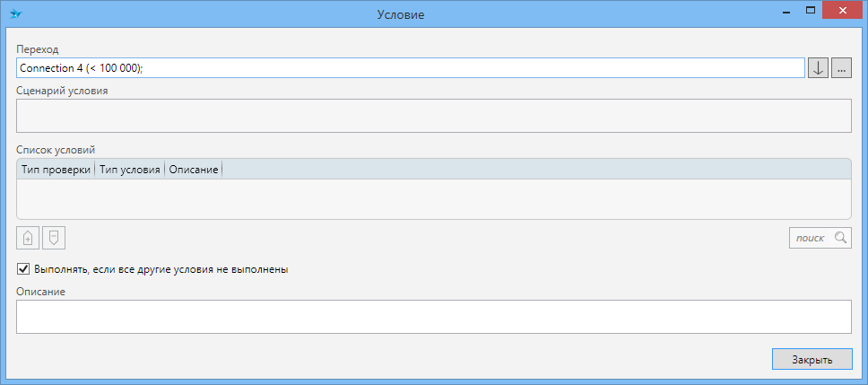Image resolution: width=868 pixels, height=385 pixels.
Task: Click the application icon in the title bar
Action: pos(15,14)
